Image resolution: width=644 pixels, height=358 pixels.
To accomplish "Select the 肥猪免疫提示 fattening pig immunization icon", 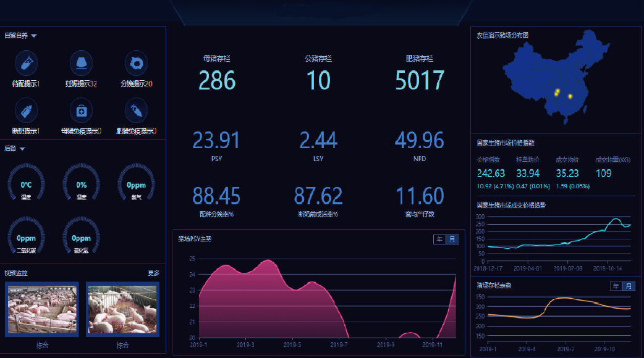I will coord(136,111).
